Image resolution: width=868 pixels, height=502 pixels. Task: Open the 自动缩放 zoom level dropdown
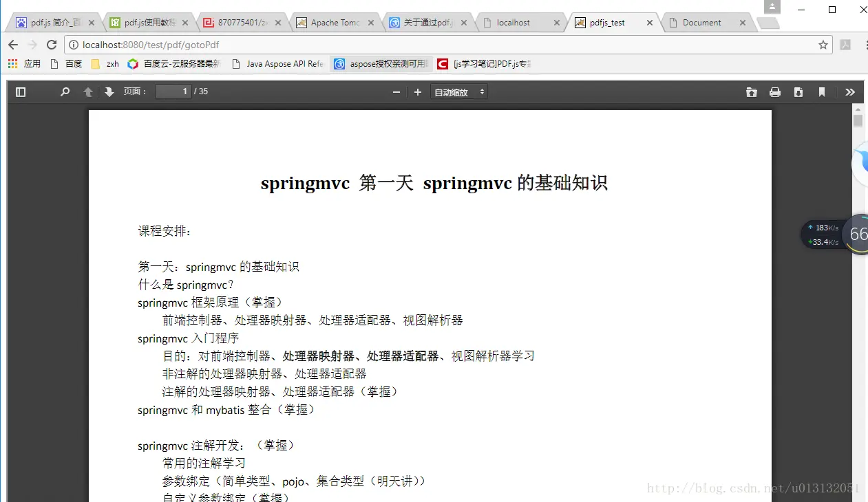(x=459, y=91)
